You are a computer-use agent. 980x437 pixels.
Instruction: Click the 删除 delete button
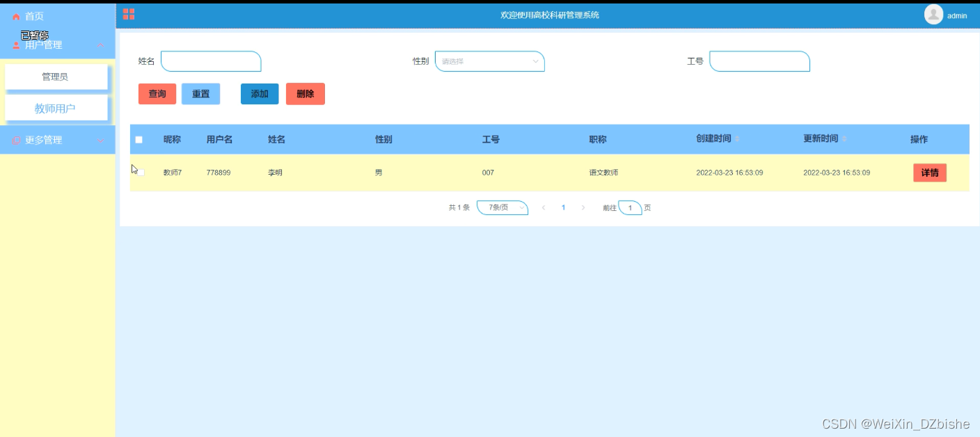(305, 94)
